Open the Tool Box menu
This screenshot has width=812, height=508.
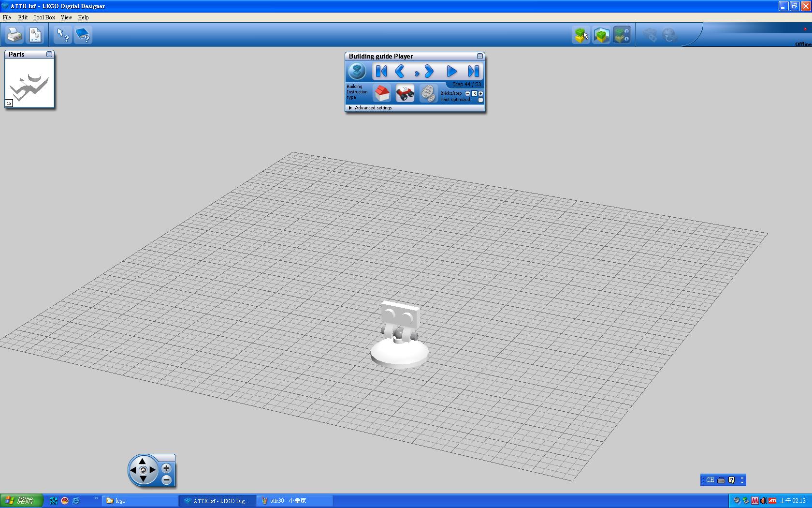44,17
